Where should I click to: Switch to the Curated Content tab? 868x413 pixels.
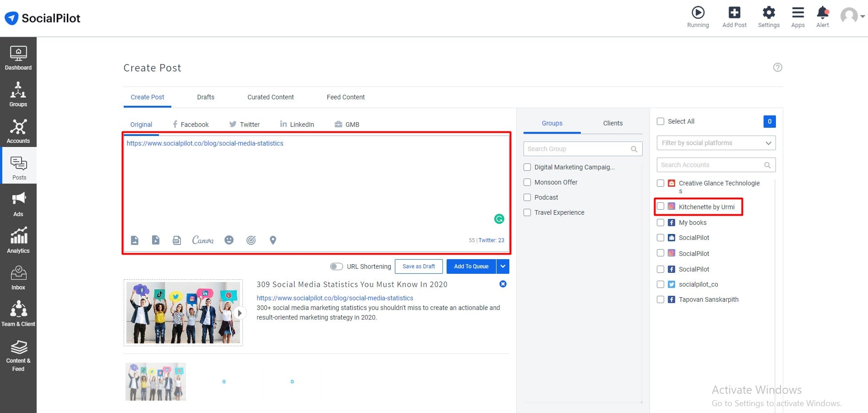point(271,97)
